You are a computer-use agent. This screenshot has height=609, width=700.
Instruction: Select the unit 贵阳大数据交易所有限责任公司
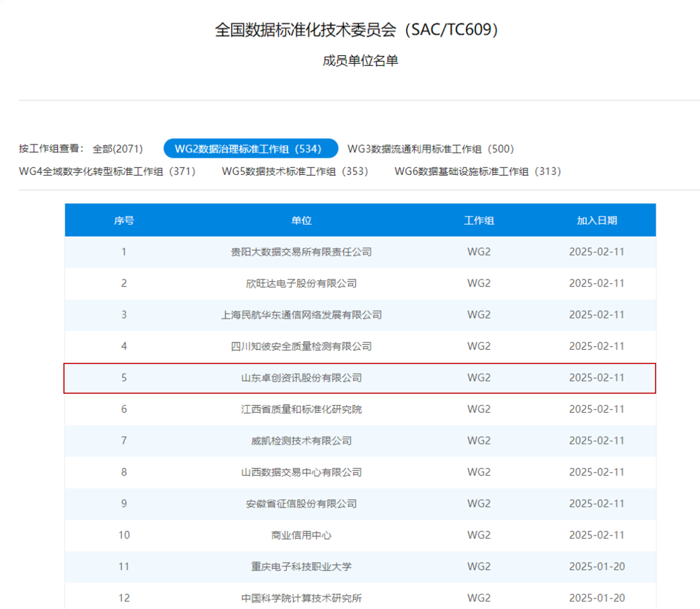coord(301,252)
